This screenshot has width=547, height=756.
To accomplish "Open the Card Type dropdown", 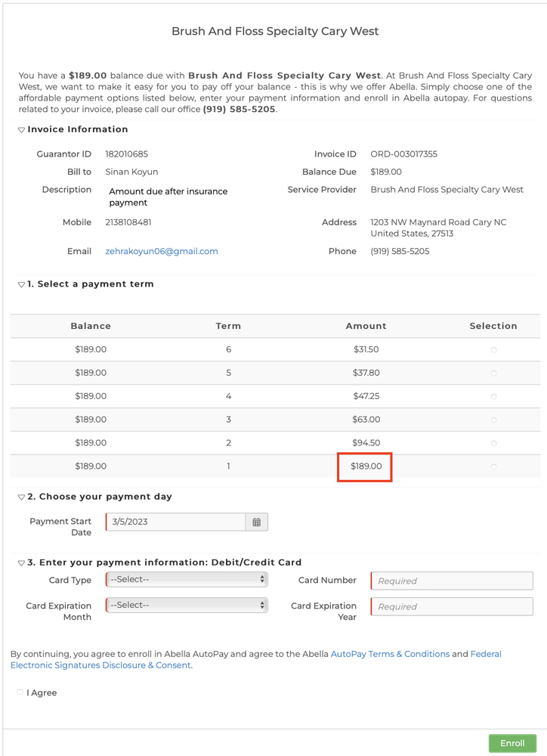I will coord(187,580).
